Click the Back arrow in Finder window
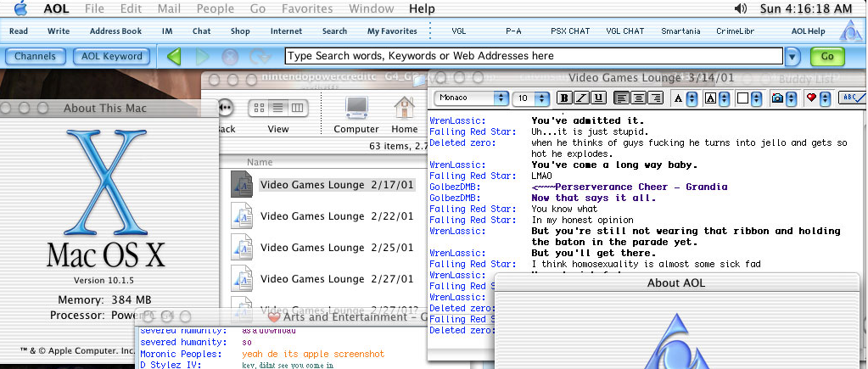The height and width of the screenshot is (369, 868). [x=225, y=108]
